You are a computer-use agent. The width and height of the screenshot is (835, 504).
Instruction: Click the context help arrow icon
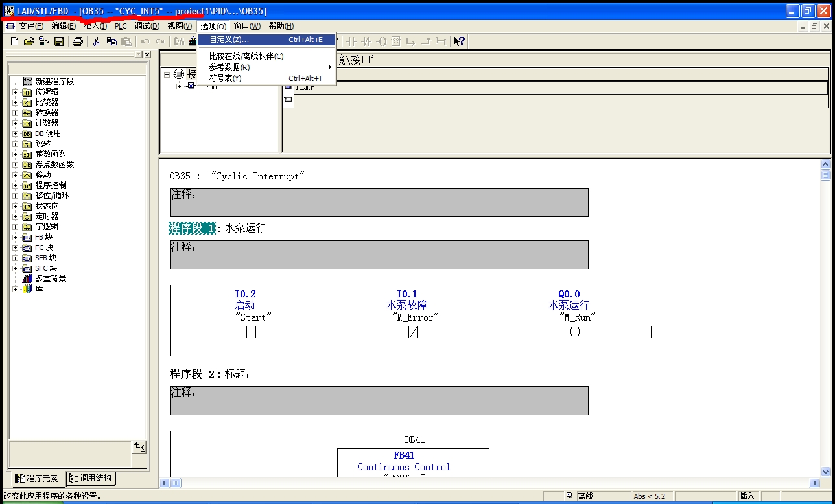click(x=459, y=41)
